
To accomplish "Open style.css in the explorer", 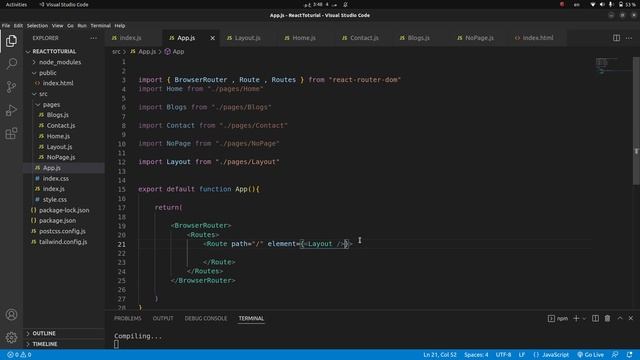I will click(55, 200).
